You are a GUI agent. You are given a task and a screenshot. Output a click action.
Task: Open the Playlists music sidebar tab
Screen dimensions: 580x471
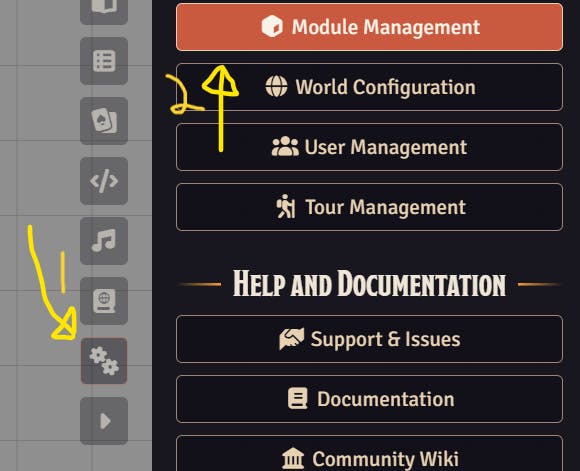104,241
